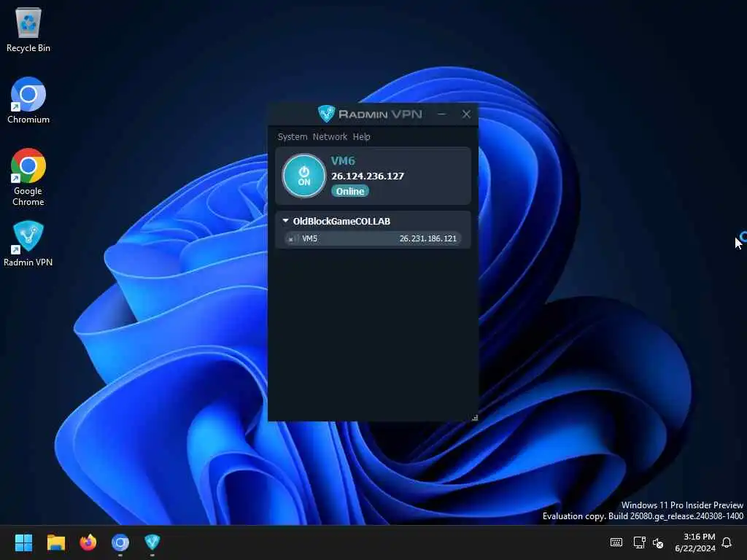747x560 pixels.
Task: Open the Help menu in Radmin VPN
Action: pos(362,136)
